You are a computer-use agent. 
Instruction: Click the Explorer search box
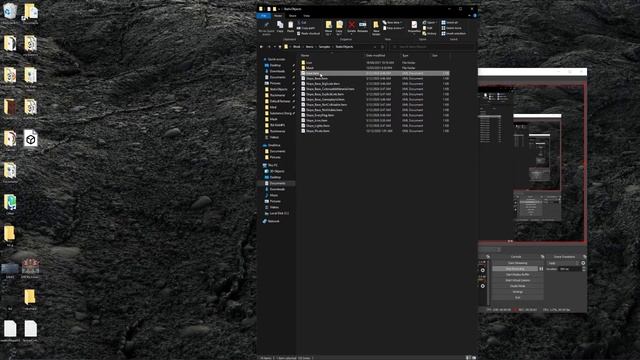tap(432, 47)
